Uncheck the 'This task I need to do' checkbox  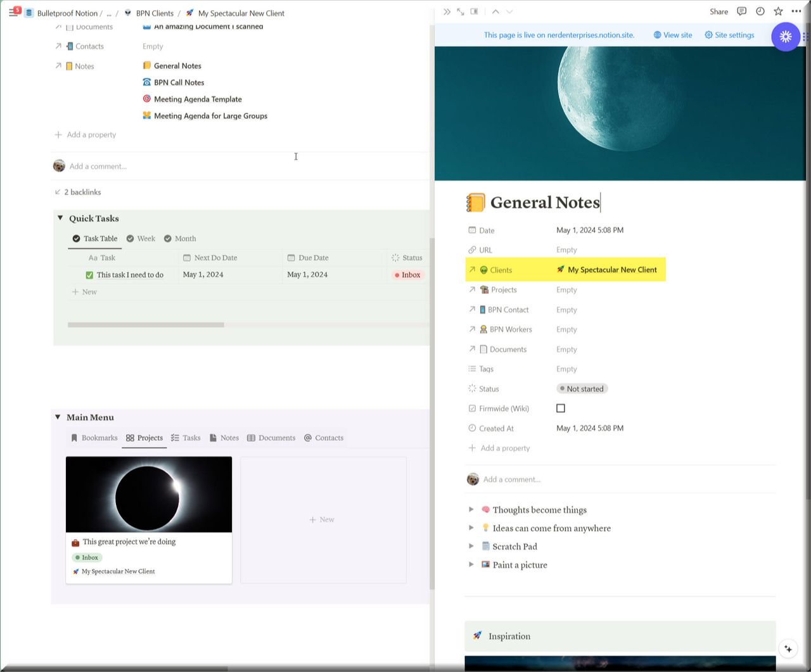click(x=89, y=275)
